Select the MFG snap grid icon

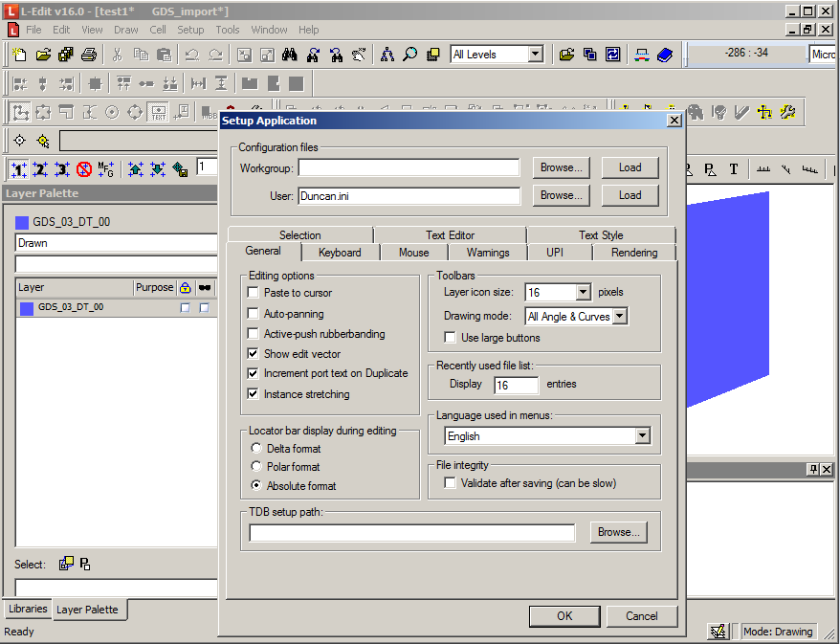(x=106, y=169)
